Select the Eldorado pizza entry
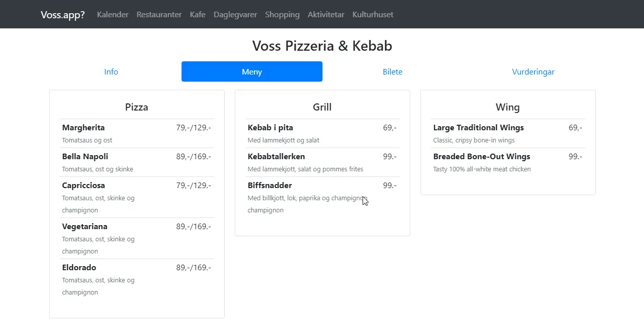This screenshot has width=644, height=327. point(79,268)
